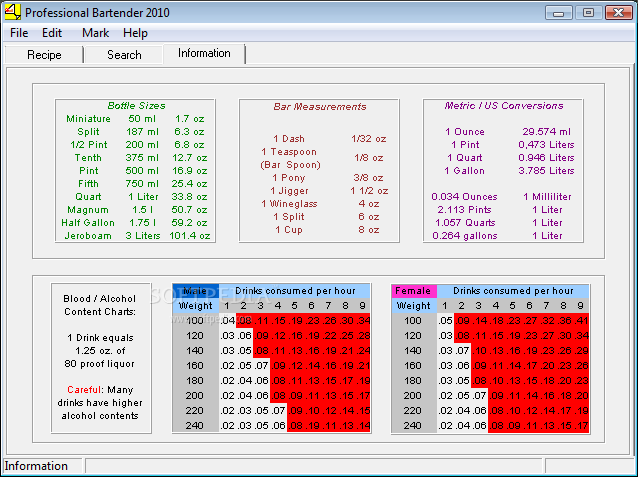Image resolution: width=638 pixels, height=477 pixels.
Task: Click the Bar Measurements heading
Action: click(320, 107)
